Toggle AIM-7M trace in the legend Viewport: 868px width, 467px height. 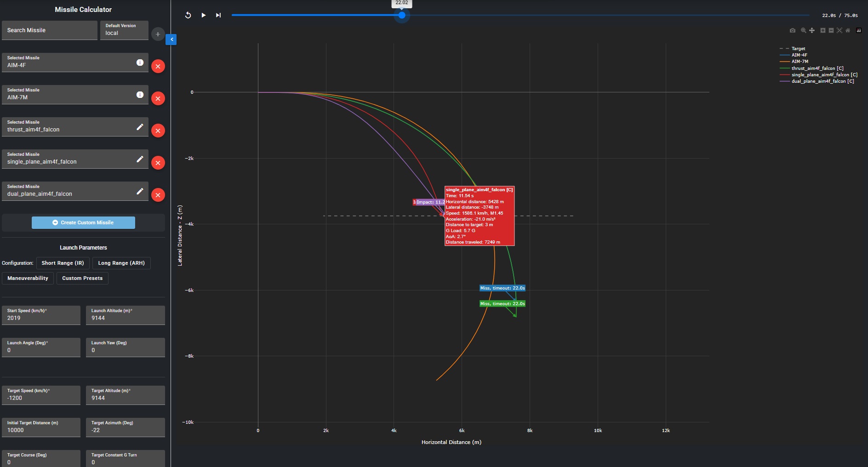tap(799, 62)
